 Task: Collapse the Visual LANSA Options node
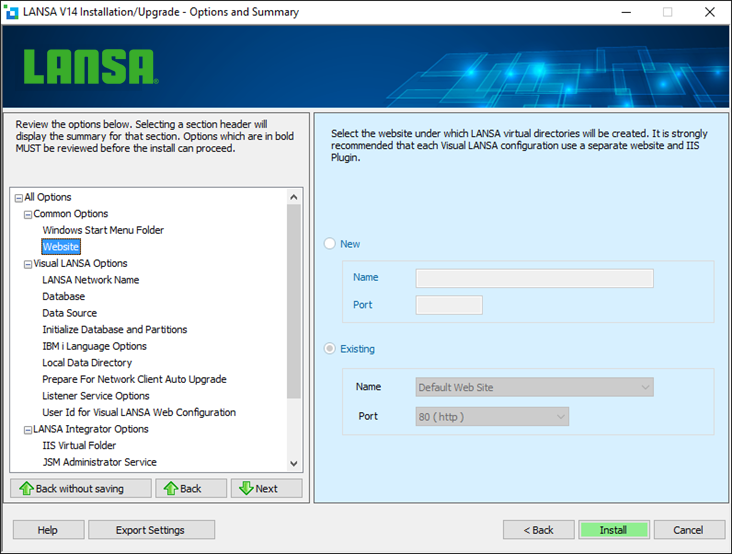tap(28, 265)
